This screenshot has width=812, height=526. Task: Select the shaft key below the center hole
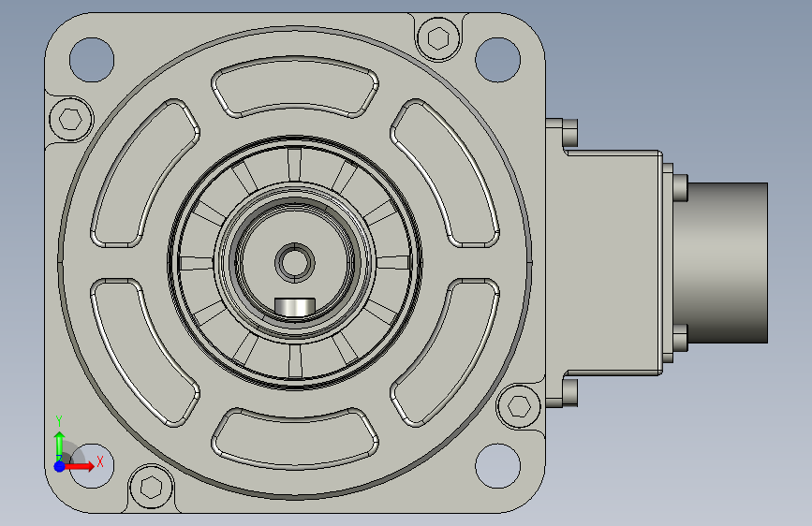[295, 306]
